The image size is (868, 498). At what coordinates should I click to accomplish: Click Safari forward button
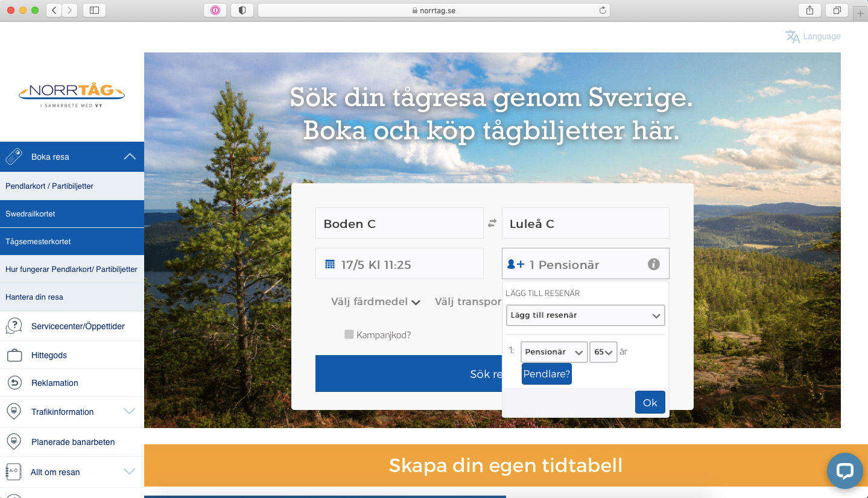(70, 10)
